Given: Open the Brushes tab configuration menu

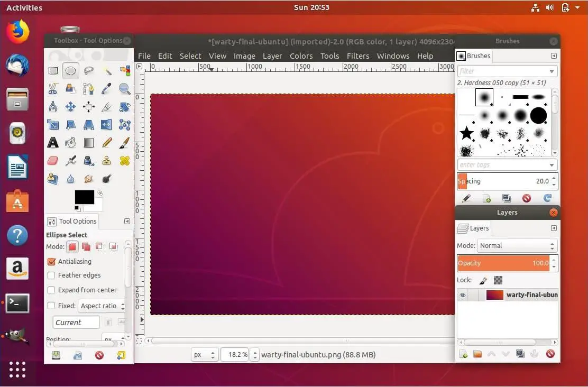Looking at the screenshot, I should pos(554,56).
